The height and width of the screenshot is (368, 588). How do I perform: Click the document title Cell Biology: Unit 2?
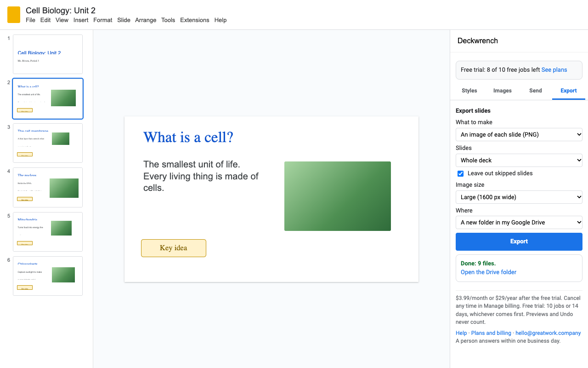[61, 10]
